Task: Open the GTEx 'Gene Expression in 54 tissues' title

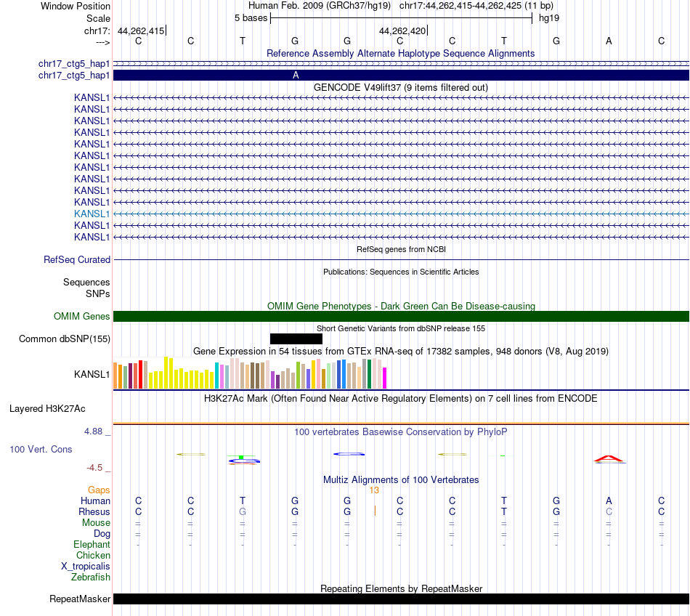Action: click(400, 351)
